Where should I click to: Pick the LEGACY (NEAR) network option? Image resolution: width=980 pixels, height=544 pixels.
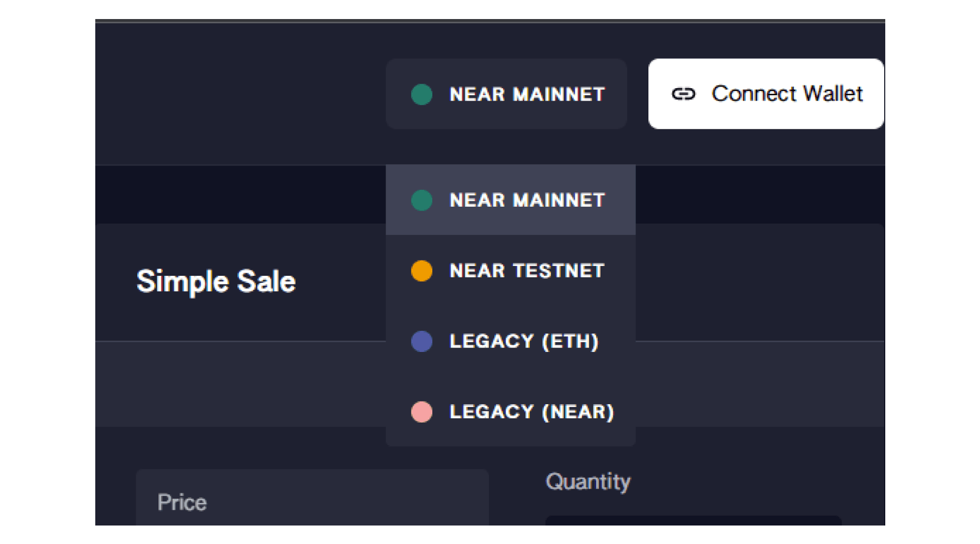(510, 412)
